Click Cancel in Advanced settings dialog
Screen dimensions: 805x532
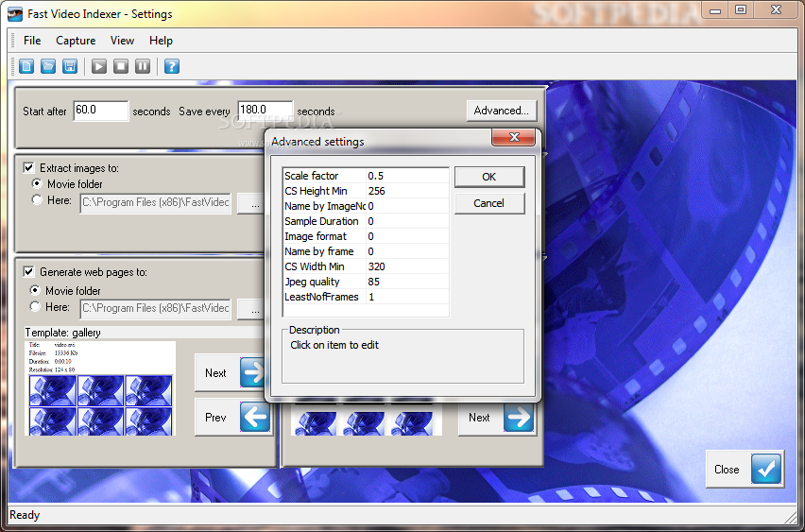[x=488, y=203]
